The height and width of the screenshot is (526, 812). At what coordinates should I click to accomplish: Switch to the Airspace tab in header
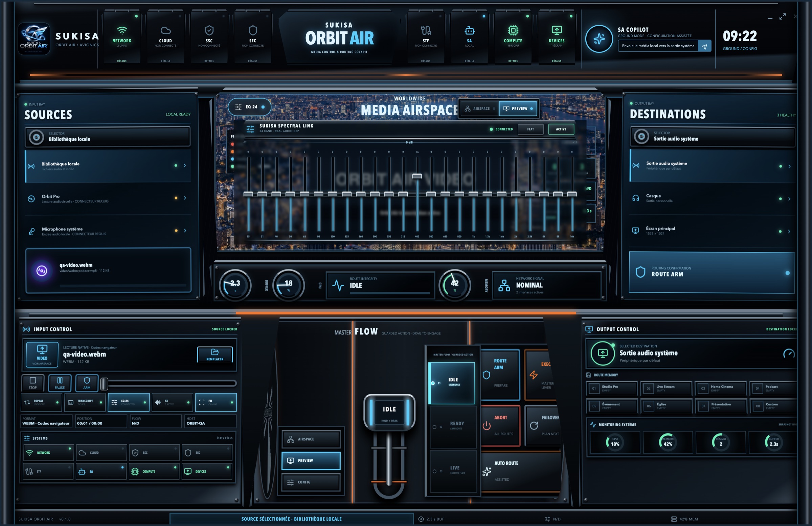pyautogui.click(x=479, y=109)
